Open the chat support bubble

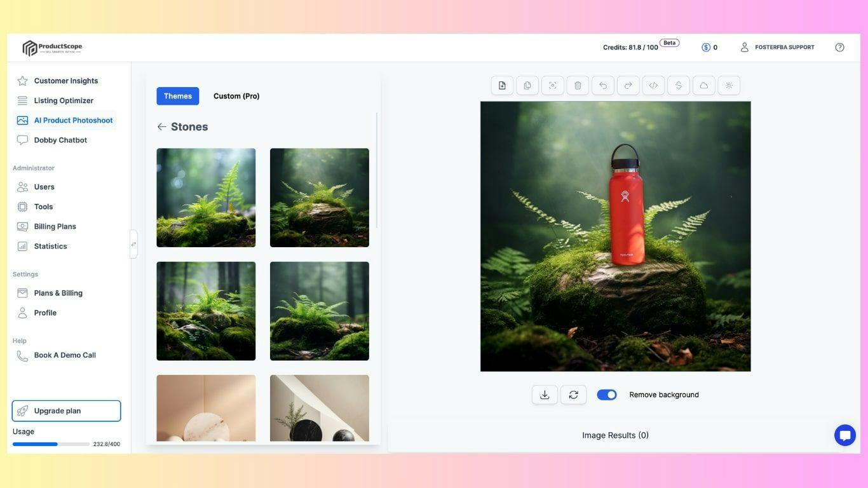click(x=844, y=435)
